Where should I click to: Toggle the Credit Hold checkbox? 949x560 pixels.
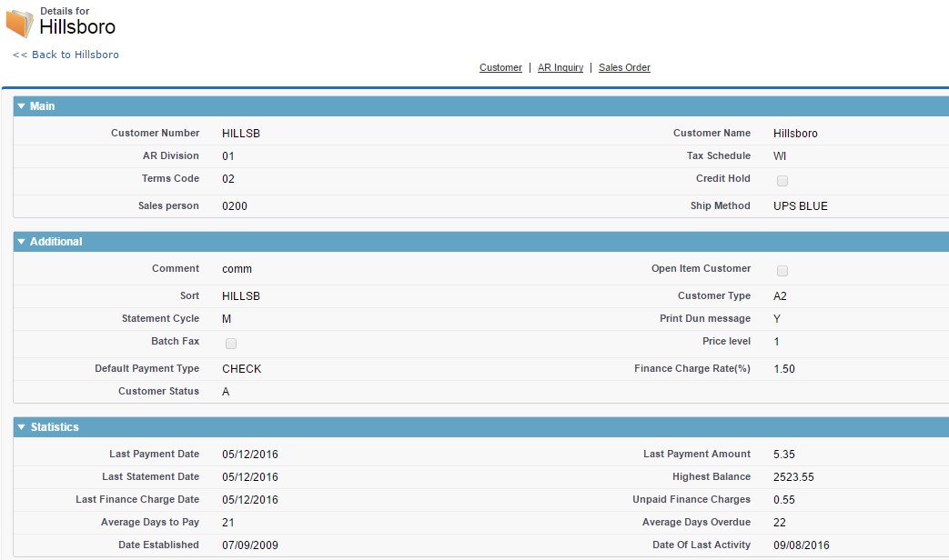(x=782, y=180)
